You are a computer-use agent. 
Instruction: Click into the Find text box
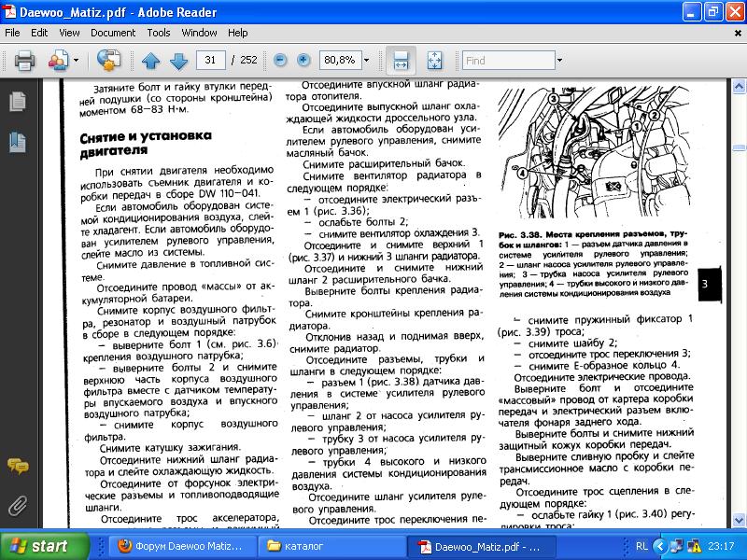pos(508,61)
